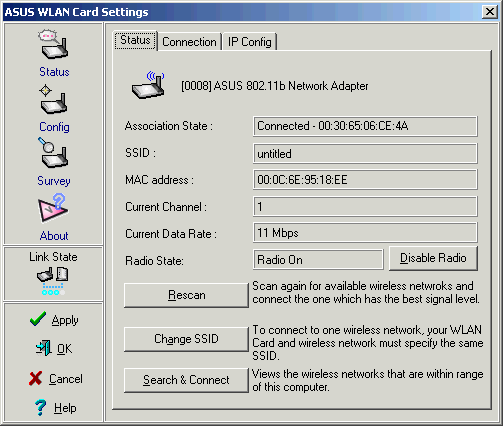Click the Search & Connect button
This screenshot has width=503, height=426.
pos(186,380)
